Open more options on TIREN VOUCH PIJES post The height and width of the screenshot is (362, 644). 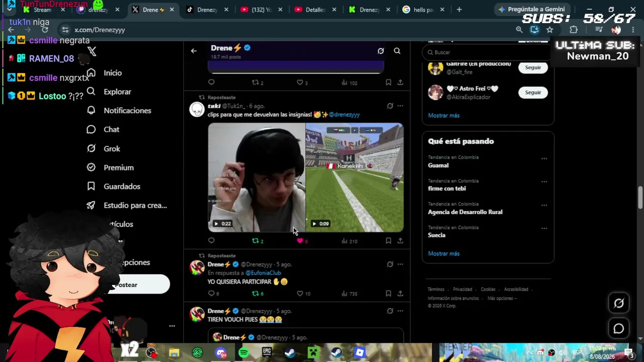[x=400, y=311]
